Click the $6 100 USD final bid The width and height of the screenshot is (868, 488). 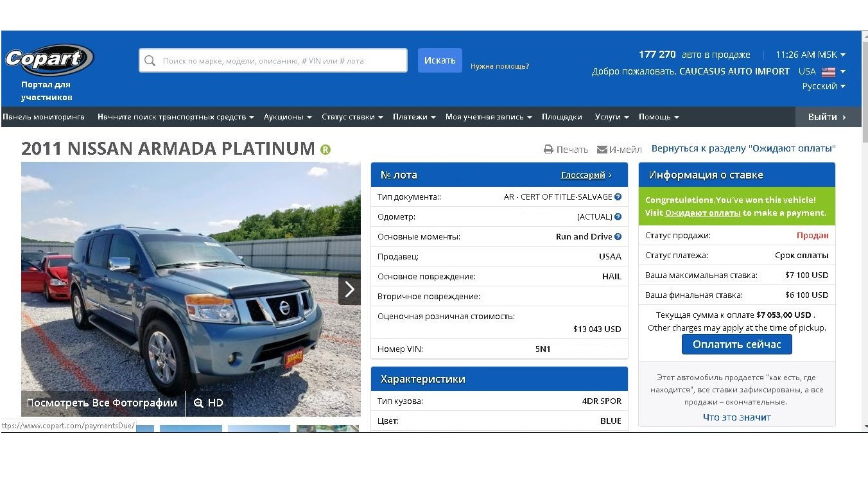[807, 295]
